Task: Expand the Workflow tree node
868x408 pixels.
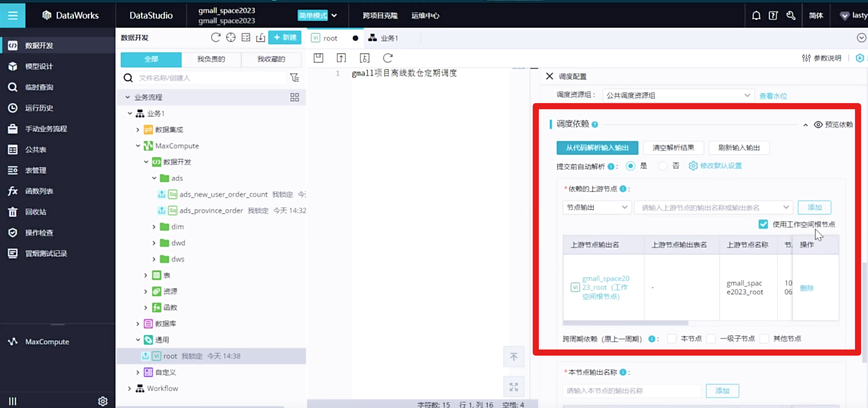Action: (x=130, y=388)
